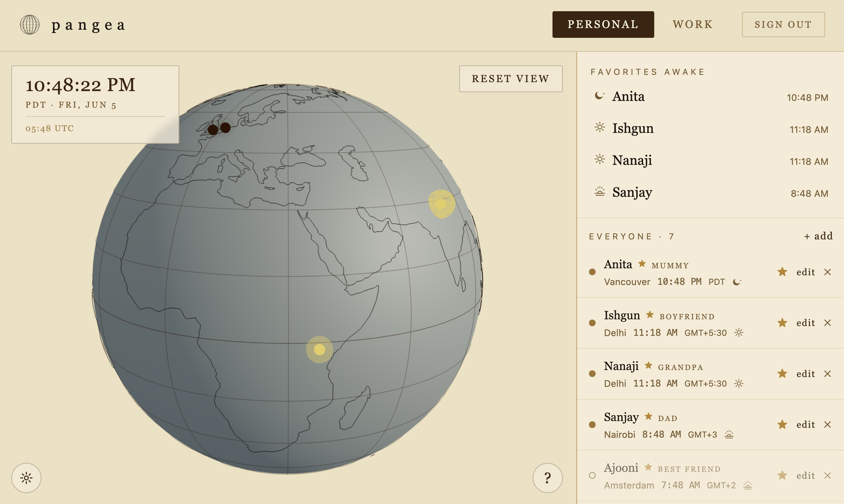The image size is (844, 504).
Task: Remove Ishgun with the X icon
Action: [828, 323]
